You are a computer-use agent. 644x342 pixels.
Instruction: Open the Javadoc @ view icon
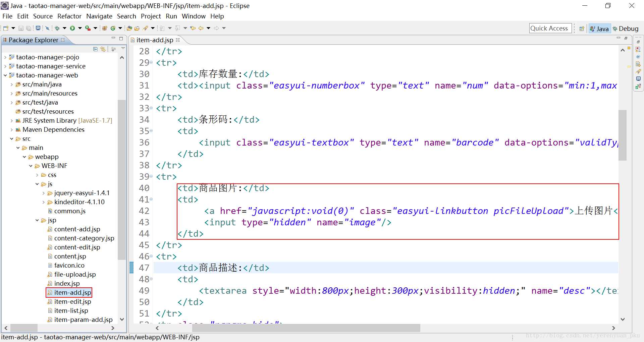pos(638,57)
